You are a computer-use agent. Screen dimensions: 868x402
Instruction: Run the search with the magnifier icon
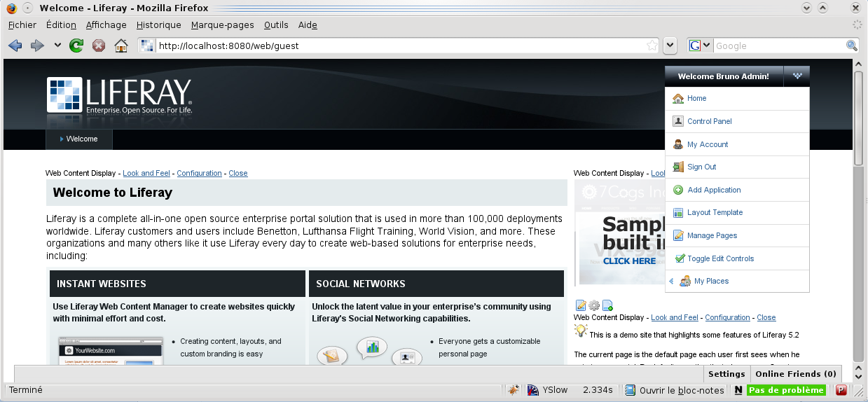[x=852, y=46]
